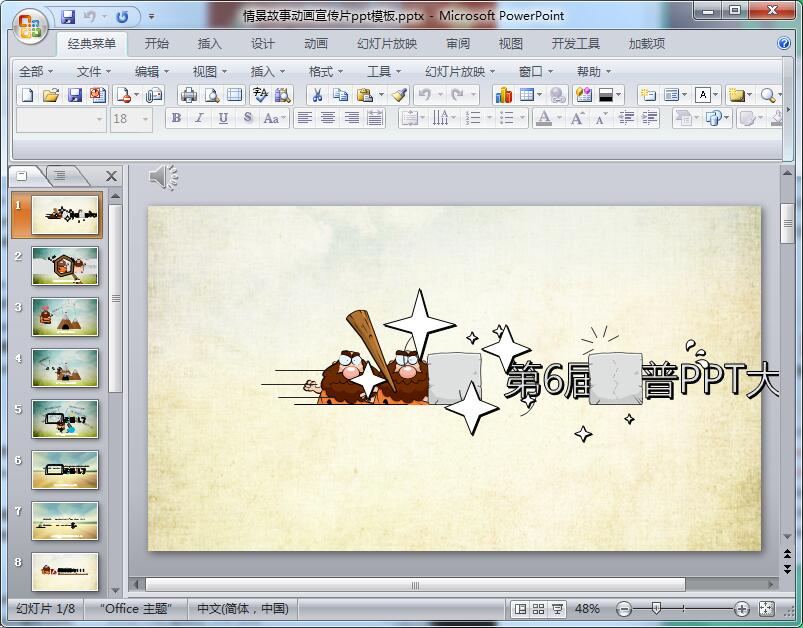Align text left

click(305, 118)
